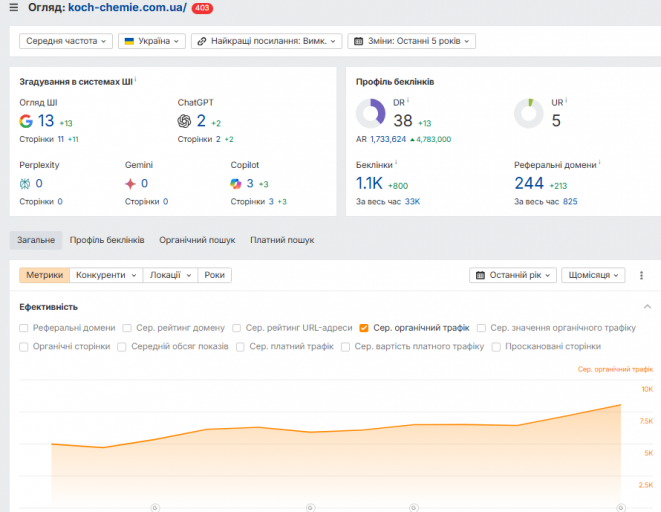Click info icon next to Згадування в системах ШІ
Screen dimensions: 661x512
click(135, 79)
